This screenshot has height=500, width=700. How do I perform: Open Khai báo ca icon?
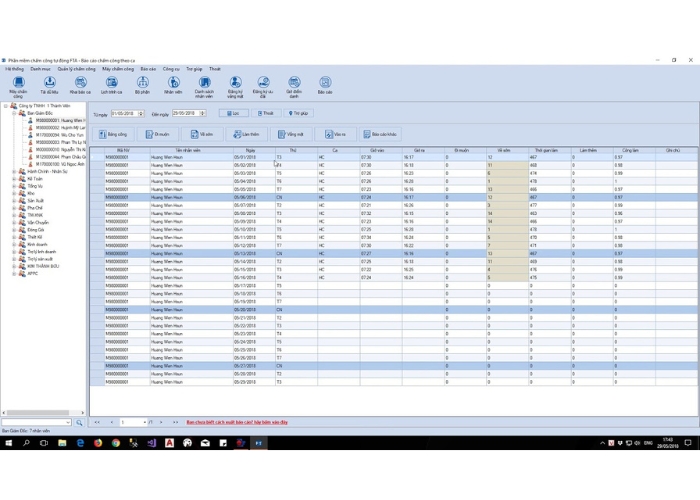click(x=80, y=84)
